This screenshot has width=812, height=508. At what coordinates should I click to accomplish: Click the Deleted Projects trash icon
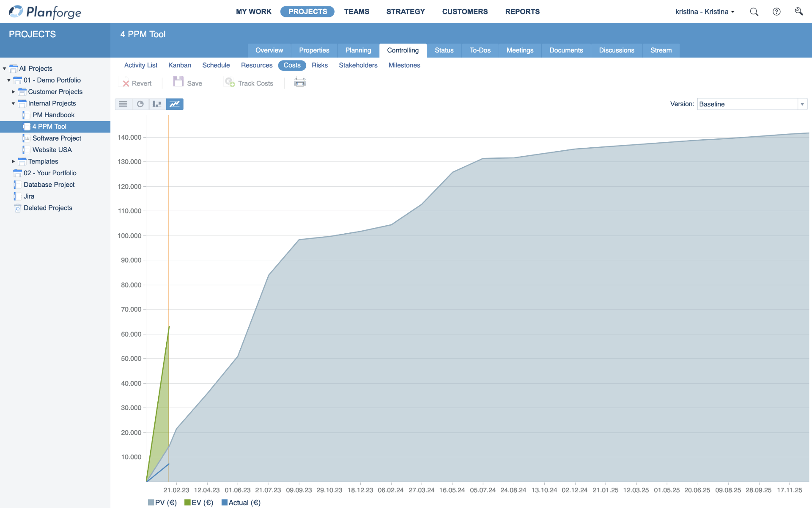[x=18, y=208]
